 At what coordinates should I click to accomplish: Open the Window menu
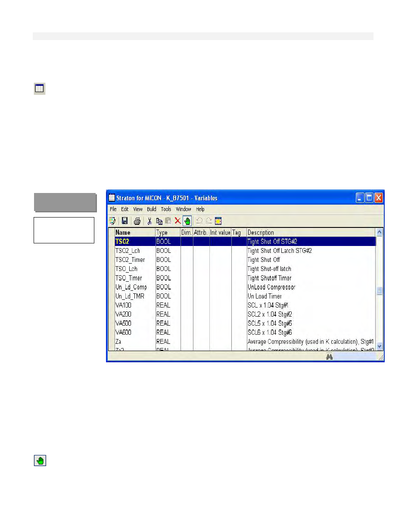[x=184, y=209]
